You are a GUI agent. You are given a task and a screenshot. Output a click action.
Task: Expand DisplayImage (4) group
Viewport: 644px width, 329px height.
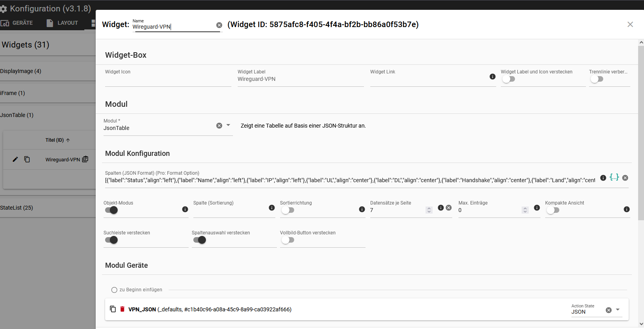tap(48, 71)
